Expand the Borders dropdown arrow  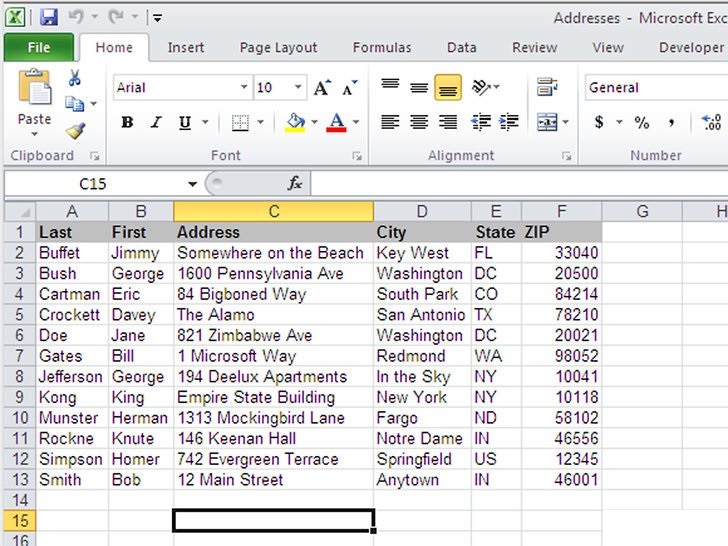tap(260, 123)
